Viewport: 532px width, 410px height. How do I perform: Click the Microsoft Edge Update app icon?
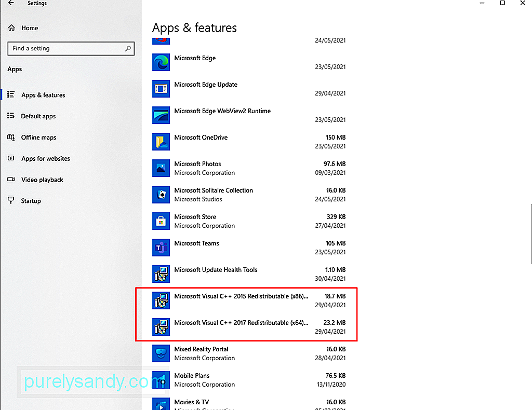pyautogui.click(x=161, y=89)
